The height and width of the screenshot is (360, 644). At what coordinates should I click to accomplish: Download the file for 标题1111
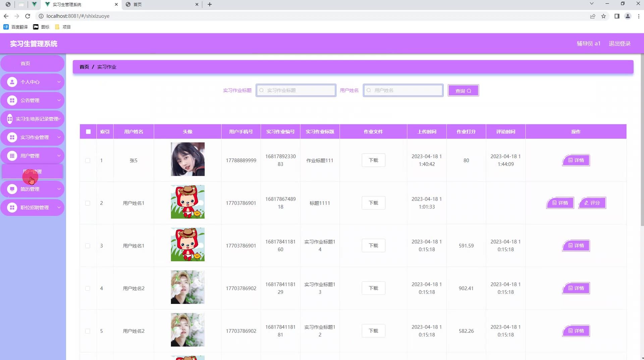(x=373, y=203)
